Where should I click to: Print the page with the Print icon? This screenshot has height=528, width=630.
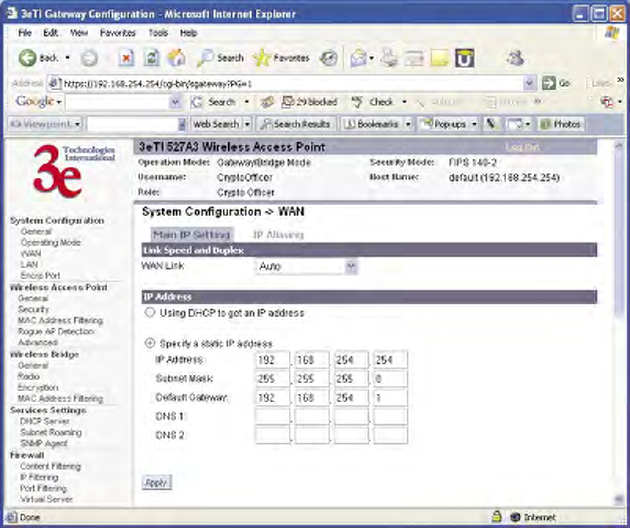(389, 58)
